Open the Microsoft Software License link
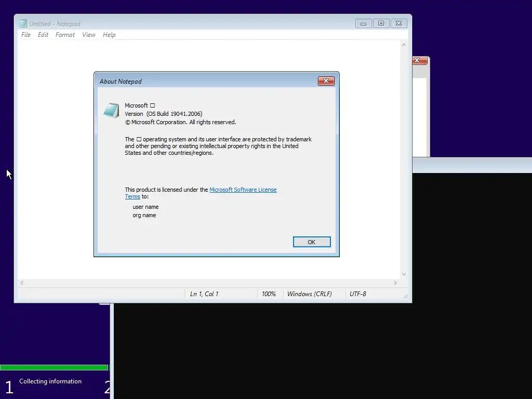Screen dimensions: 532x399 point(243,190)
